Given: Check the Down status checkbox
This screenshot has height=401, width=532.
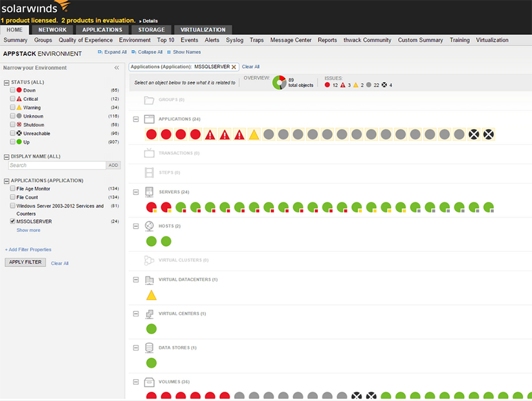Looking at the screenshot, I should [x=13, y=90].
